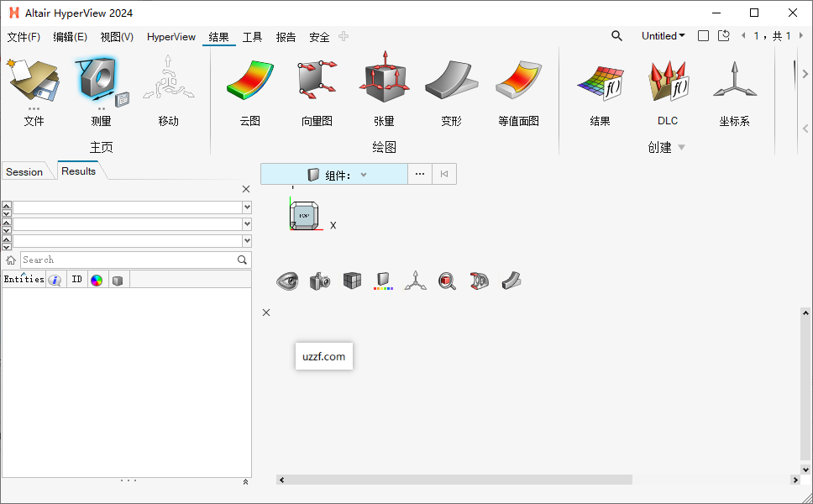Toggle the info column in Entities browser
The height and width of the screenshot is (504, 813).
coord(55,279)
